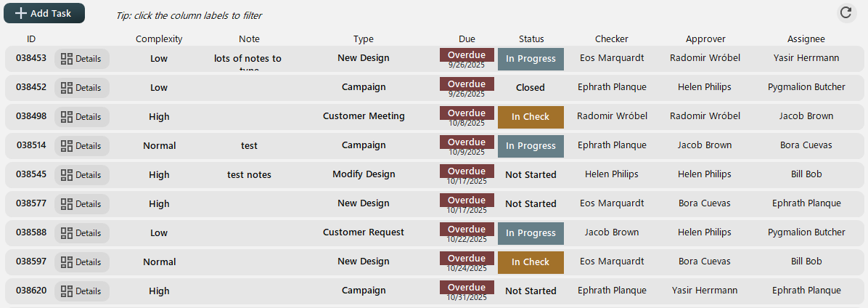Filter by the Assignee column label
Screen dimensions: 868x308
coord(806,39)
